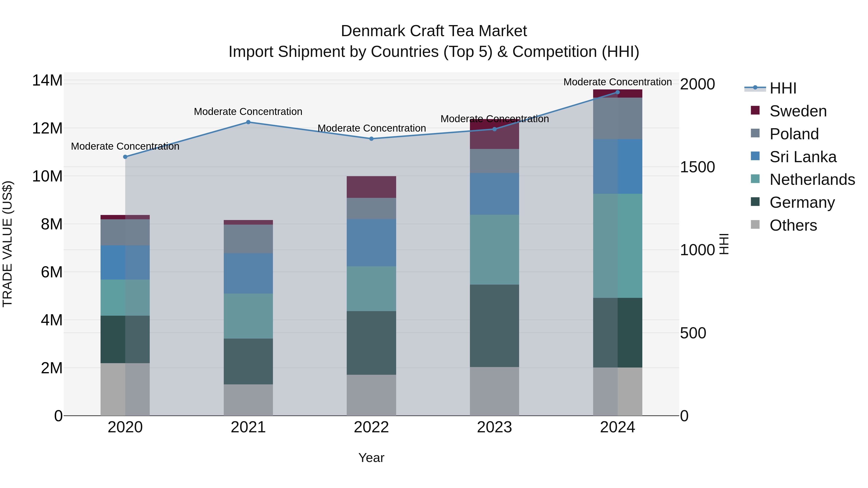Click the 2000 HHI axis tick label

(698, 84)
